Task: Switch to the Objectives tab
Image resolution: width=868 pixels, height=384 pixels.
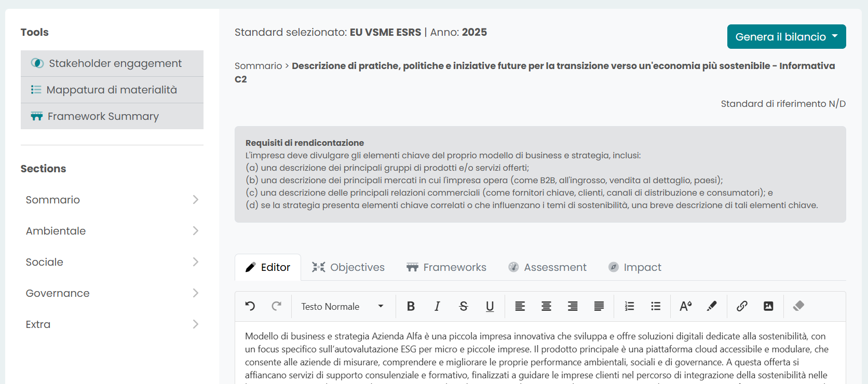Action: tap(348, 267)
